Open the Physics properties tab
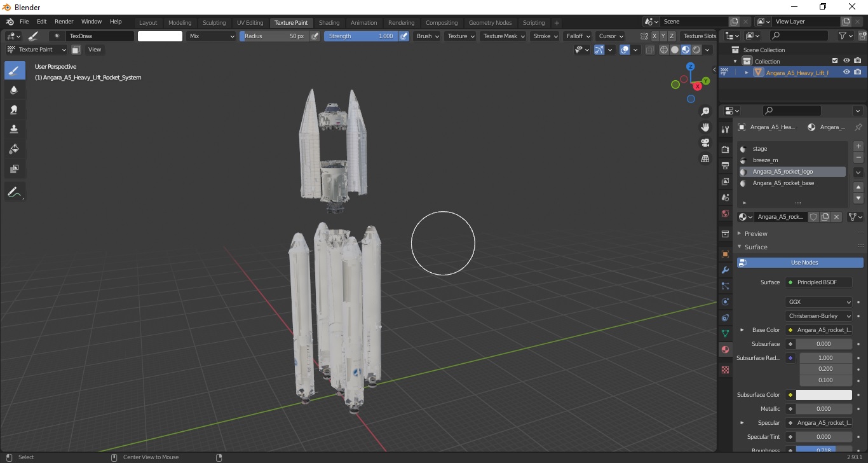Image resolution: width=868 pixels, height=463 pixels. tap(725, 301)
